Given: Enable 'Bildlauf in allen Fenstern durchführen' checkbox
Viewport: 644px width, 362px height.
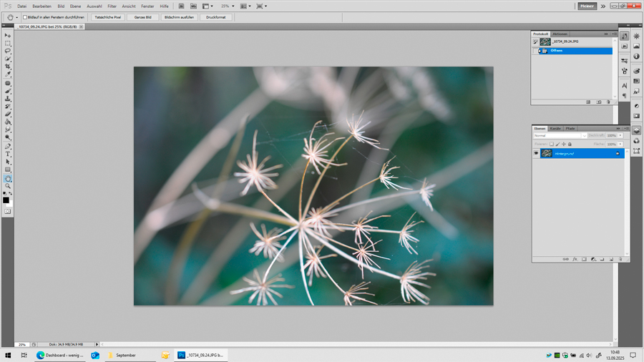Looking at the screenshot, I should coord(25,17).
